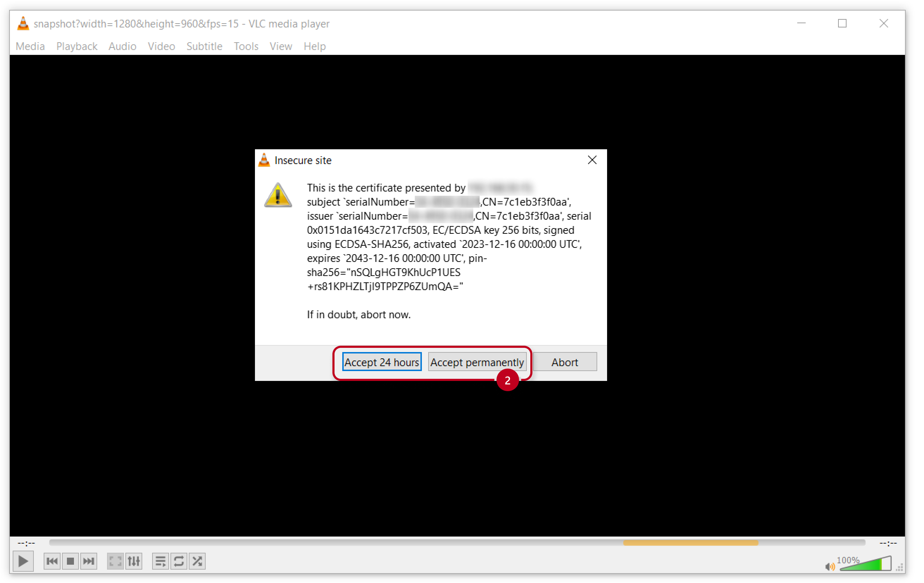Click the Previous media button
The width and height of the screenshot is (924, 583).
[x=52, y=561]
